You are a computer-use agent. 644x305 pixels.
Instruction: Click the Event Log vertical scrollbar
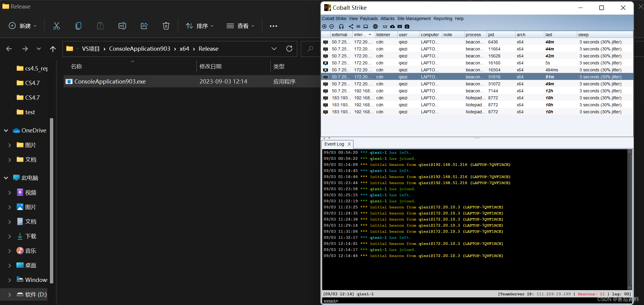[x=629, y=219]
